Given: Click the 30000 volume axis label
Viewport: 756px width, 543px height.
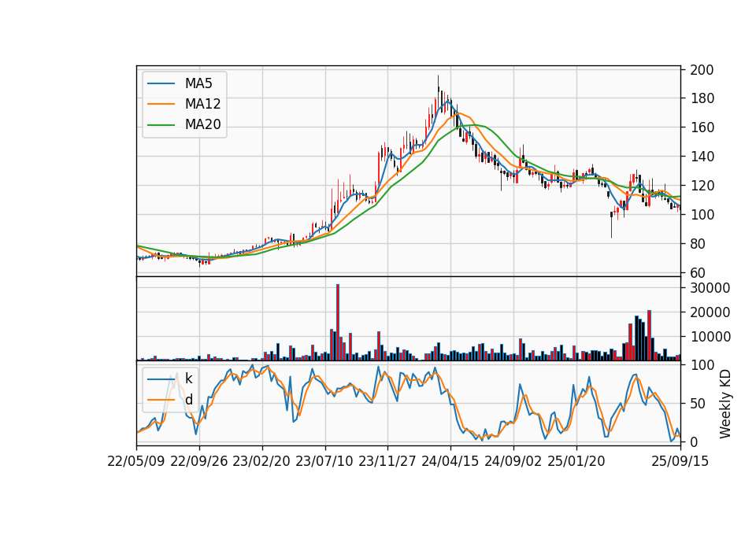Looking at the screenshot, I should (x=710, y=288).
